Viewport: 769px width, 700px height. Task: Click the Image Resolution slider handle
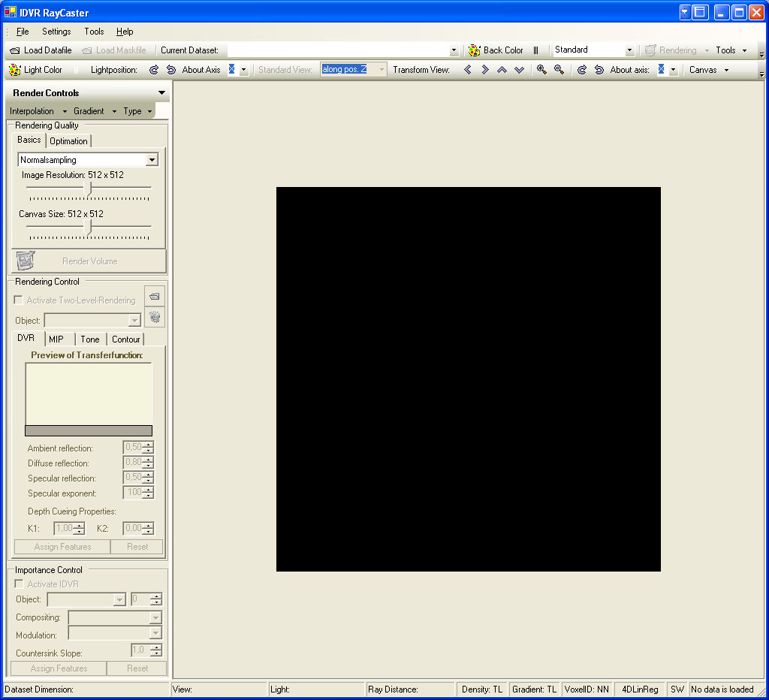pyautogui.click(x=89, y=188)
